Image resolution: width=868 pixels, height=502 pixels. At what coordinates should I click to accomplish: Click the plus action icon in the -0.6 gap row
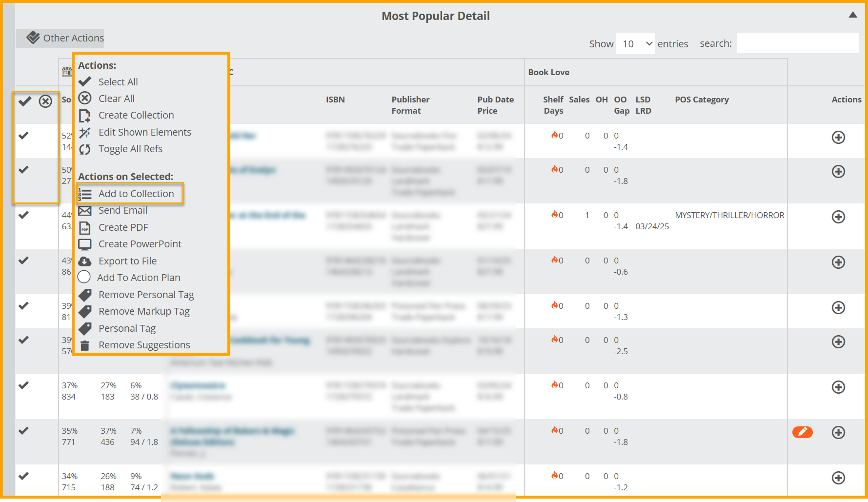[x=838, y=262]
